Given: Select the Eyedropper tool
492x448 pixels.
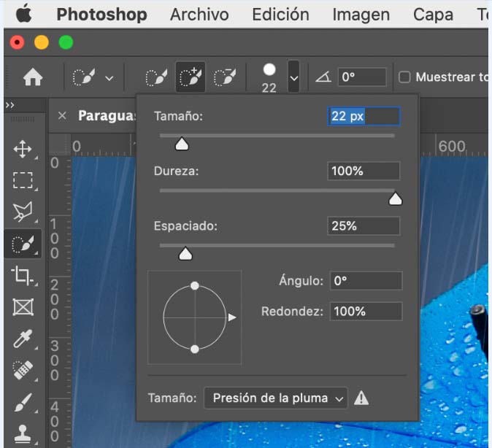Looking at the screenshot, I should click(23, 339).
